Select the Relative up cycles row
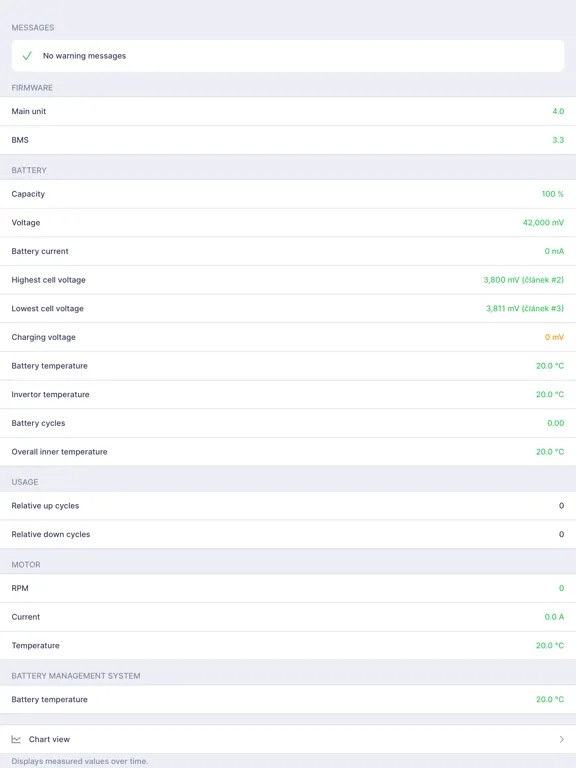Viewport: 576px width, 768px height. (288, 505)
